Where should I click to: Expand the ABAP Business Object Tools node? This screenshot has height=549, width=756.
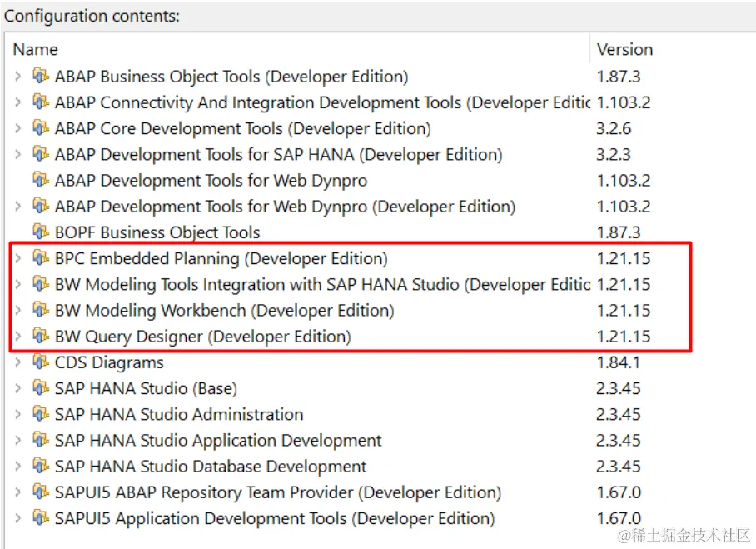(x=17, y=76)
